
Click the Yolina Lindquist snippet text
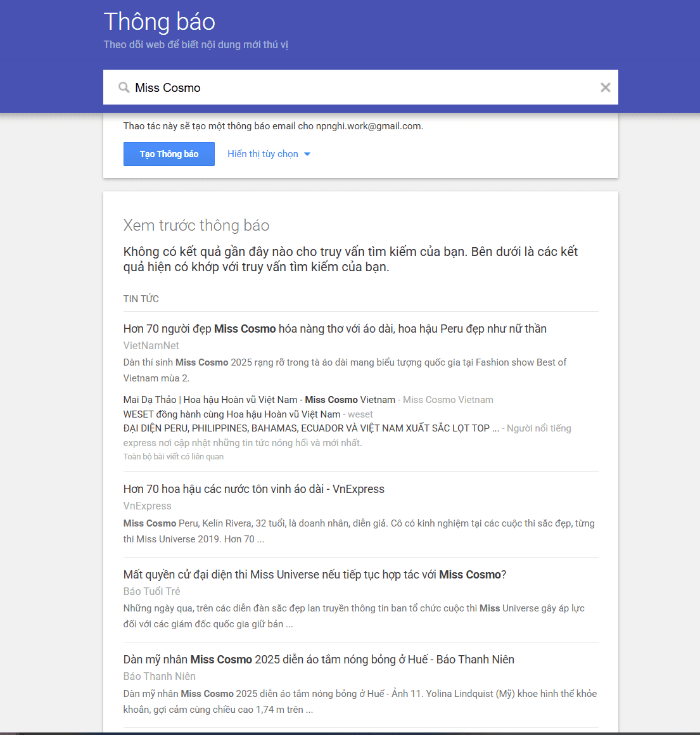pyautogui.click(x=360, y=701)
